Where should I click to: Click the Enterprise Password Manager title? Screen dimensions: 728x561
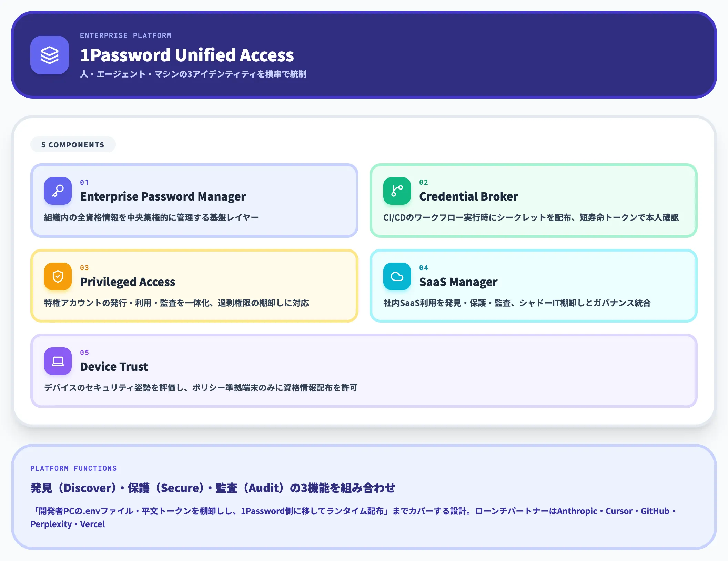163,196
